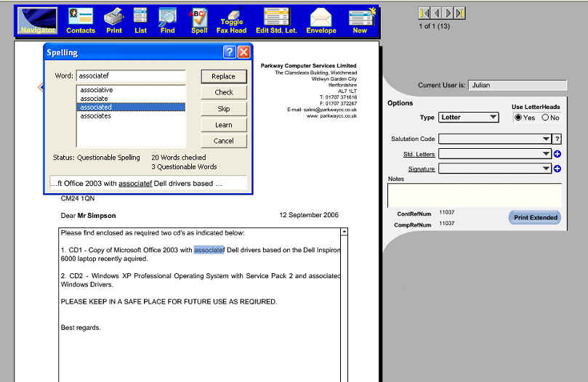This screenshot has width=588, height=382.
Task: Toggle Fax Head toolbar icon
Action: 231,22
